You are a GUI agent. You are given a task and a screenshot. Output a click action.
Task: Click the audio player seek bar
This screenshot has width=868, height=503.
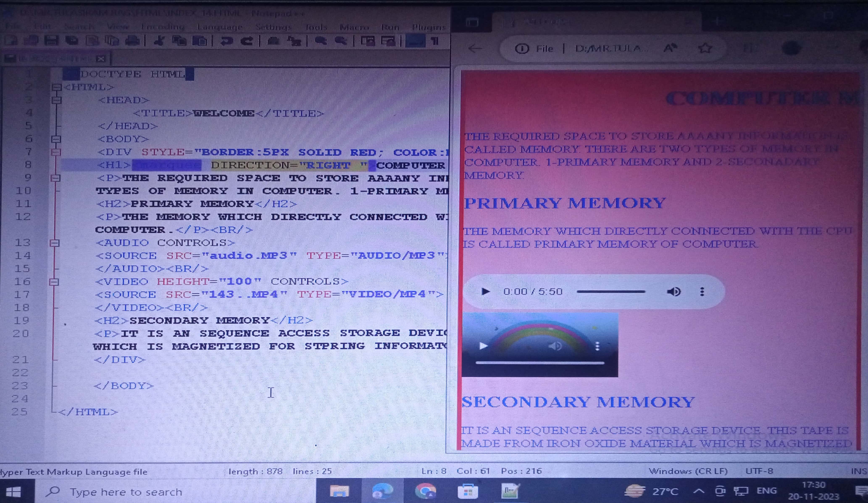point(611,292)
